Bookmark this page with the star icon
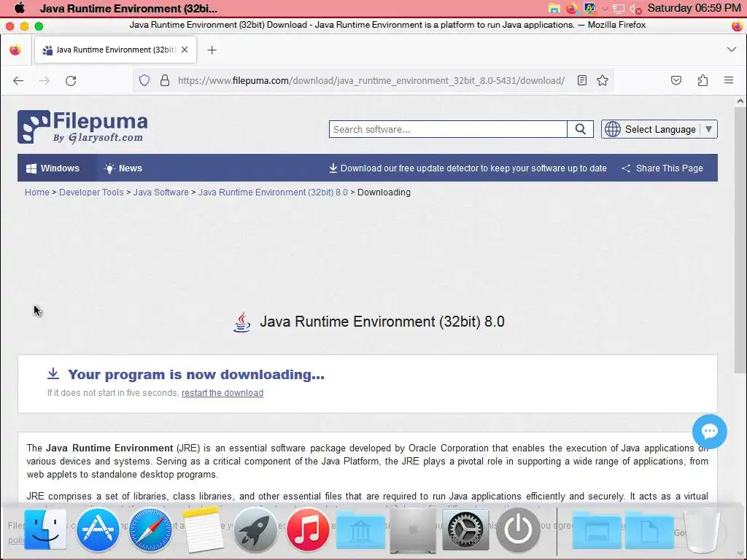 coord(603,80)
